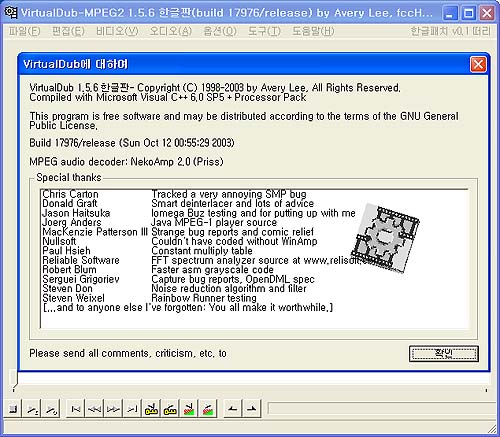Click the Play input toolbar button
The height and width of the screenshot is (437, 500).
(x=33, y=409)
